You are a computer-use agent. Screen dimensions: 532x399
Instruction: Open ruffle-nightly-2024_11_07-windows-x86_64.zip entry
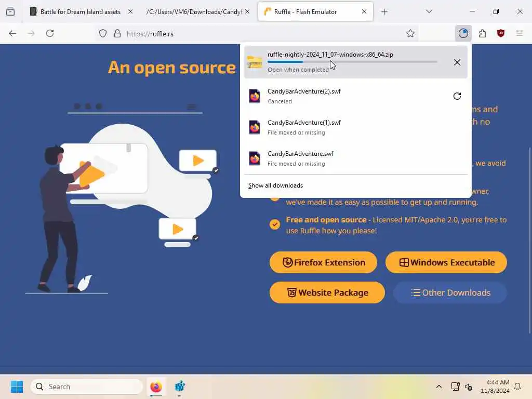coord(355,62)
